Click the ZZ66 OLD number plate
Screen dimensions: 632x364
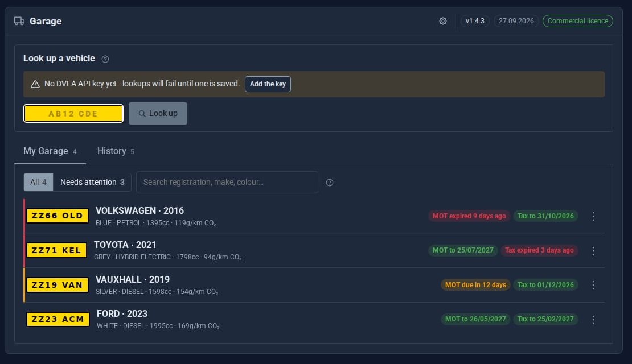(58, 216)
